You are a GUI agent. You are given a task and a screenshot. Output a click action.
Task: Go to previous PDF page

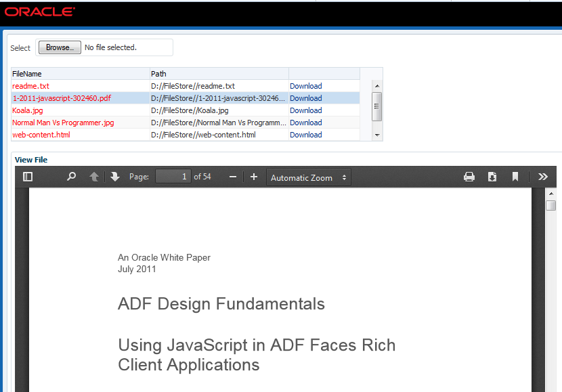pyautogui.click(x=94, y=177)
